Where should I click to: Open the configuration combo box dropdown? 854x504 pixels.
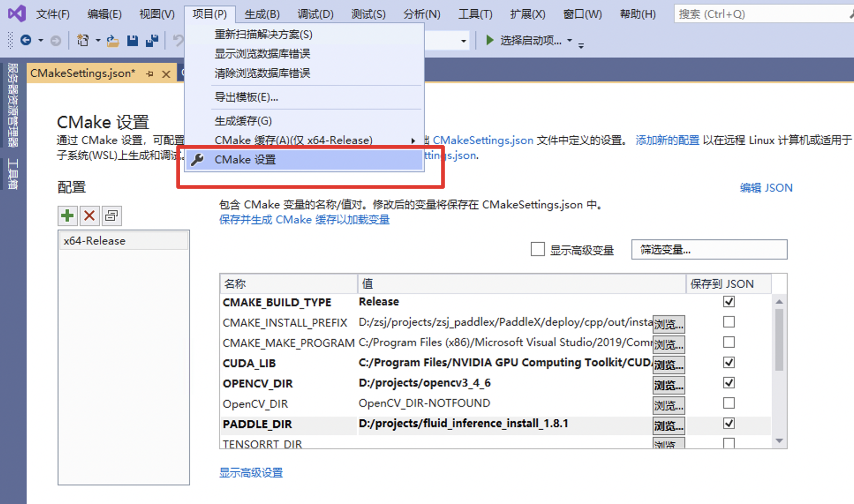click(463, 41)
